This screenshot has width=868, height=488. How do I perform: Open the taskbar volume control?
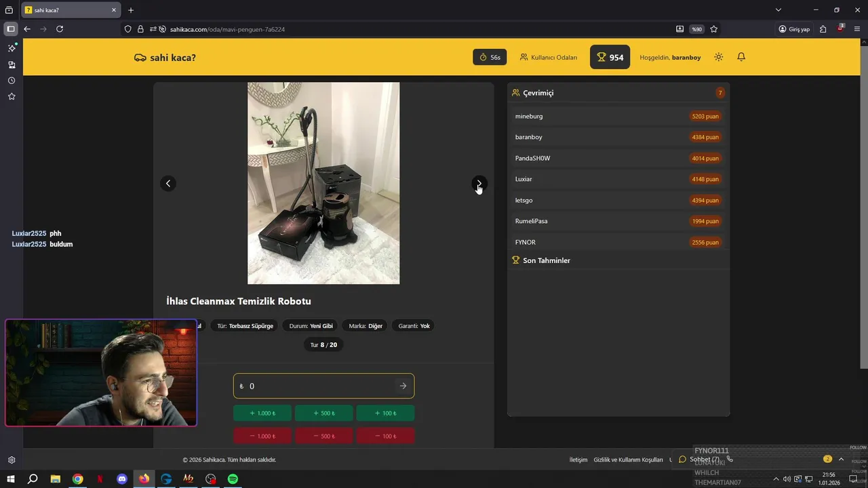pos(787,479)
